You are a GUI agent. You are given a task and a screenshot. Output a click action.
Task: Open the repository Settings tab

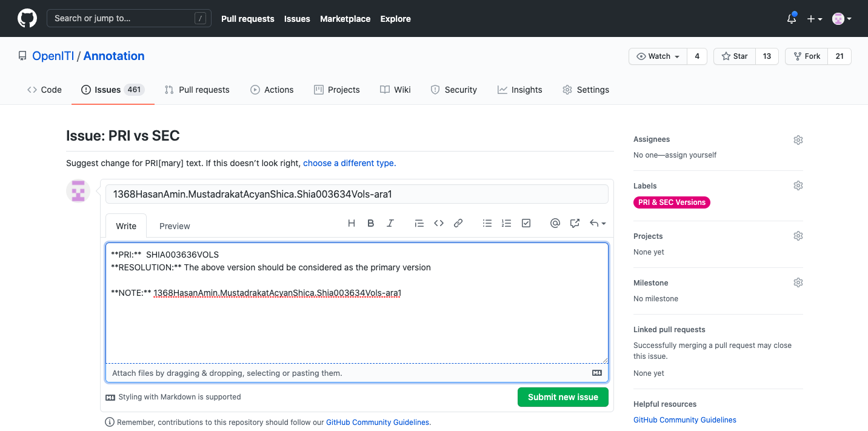point(586,90)
